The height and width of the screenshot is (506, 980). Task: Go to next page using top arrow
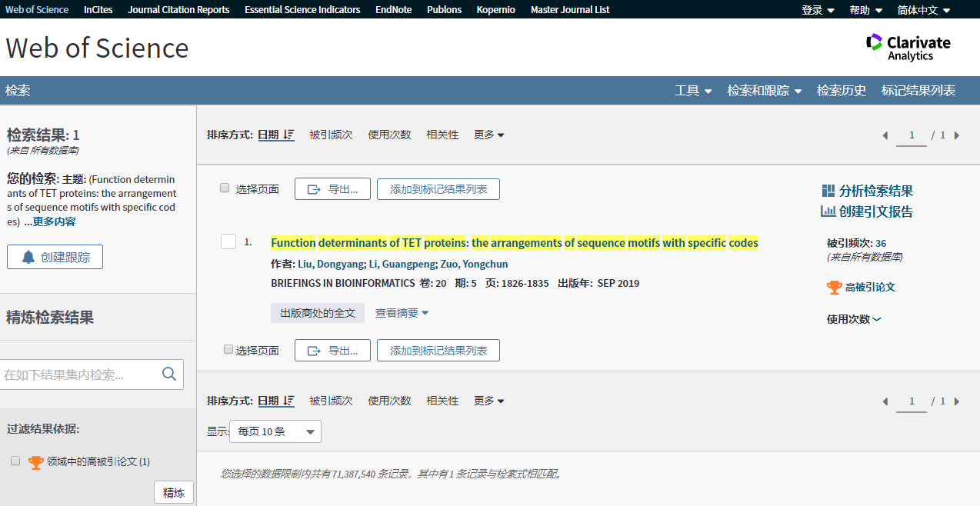[957, 135]
